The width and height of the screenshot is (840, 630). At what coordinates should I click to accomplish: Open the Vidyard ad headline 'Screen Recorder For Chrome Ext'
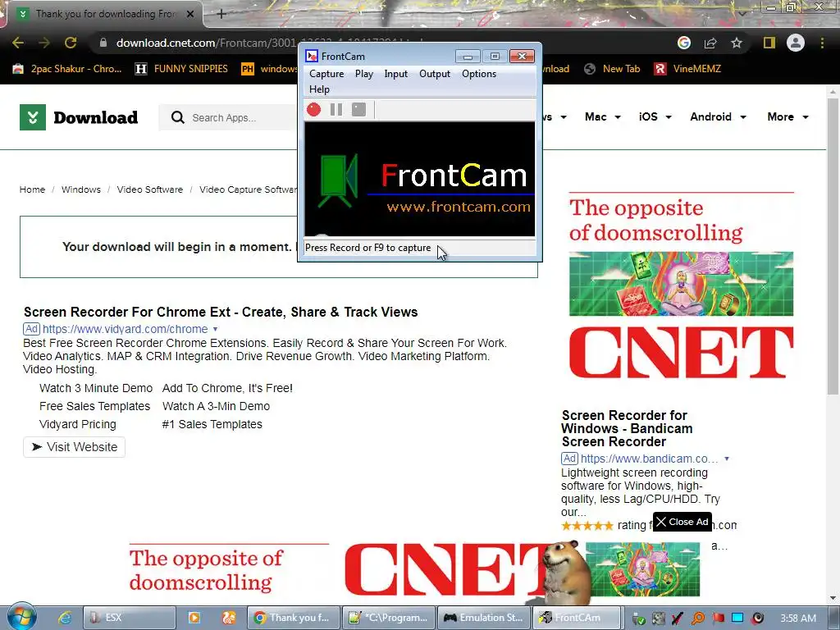(x=221, y=312)
